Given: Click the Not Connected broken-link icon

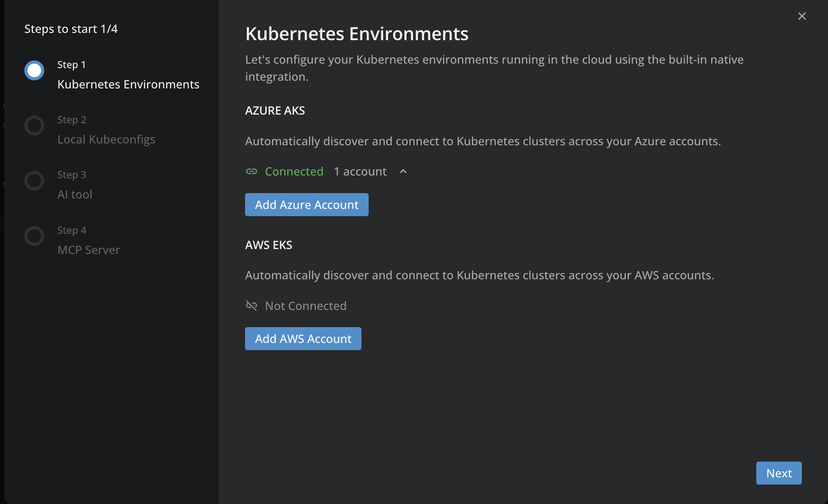Looking at the screenshot, I should click(251, 305).
